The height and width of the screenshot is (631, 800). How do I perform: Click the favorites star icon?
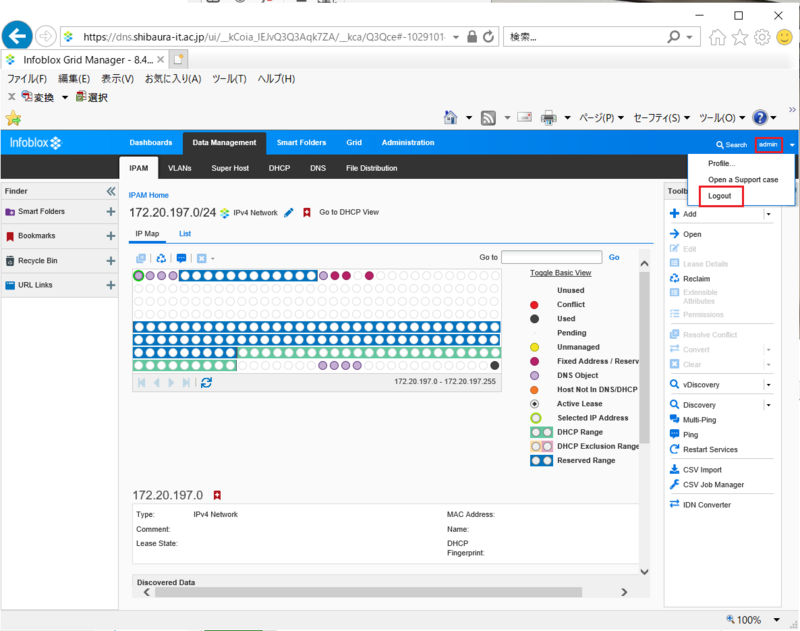point(740,37)
